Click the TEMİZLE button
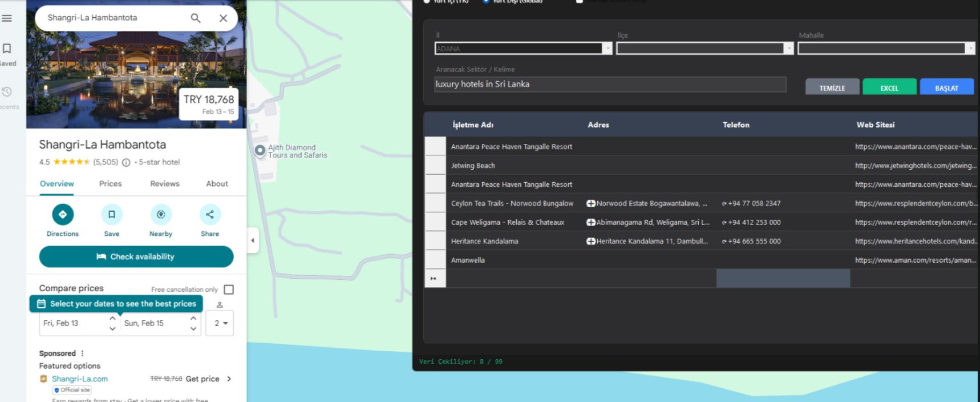This screenshot has height=402, width=980. tap(832, 88)
